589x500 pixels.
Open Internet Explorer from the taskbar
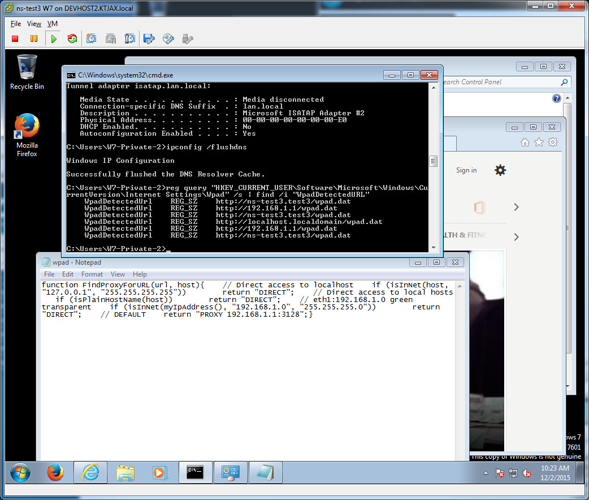(x=91, y=473)
